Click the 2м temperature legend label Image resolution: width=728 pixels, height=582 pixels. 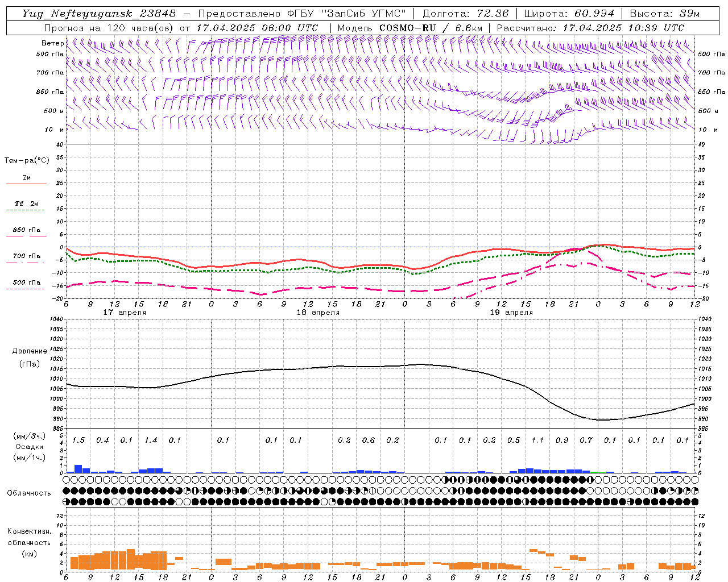point(27,177)
